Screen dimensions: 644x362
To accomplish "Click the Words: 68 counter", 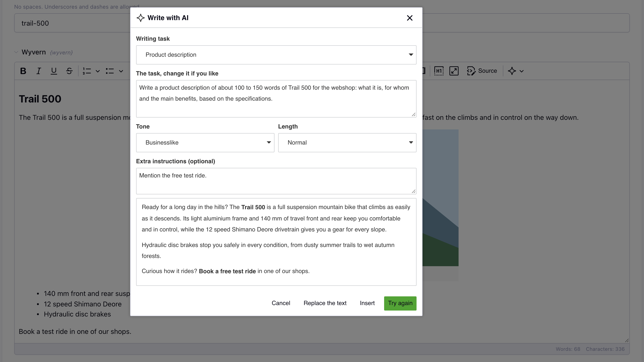I will click(x=568, y=349).
